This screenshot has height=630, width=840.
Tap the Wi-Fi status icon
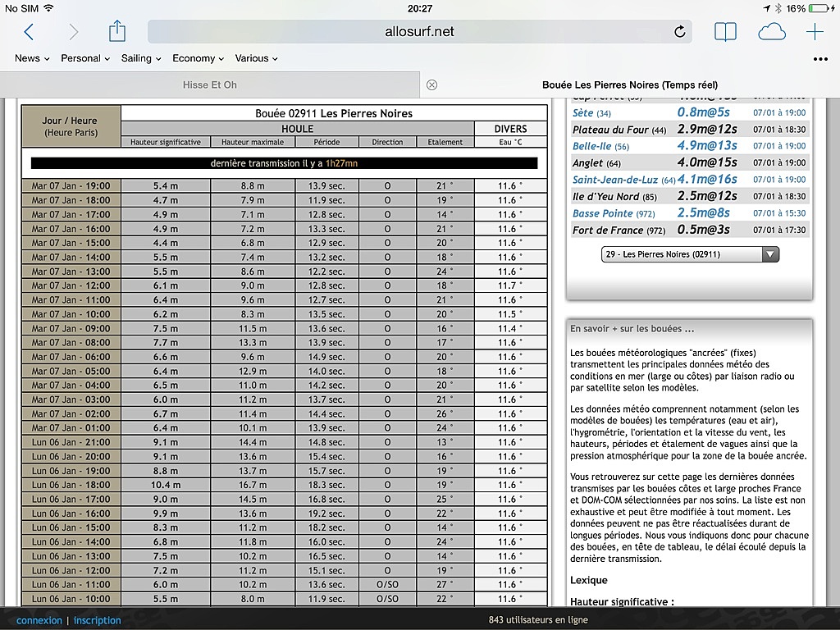click(x=48, y=8)
